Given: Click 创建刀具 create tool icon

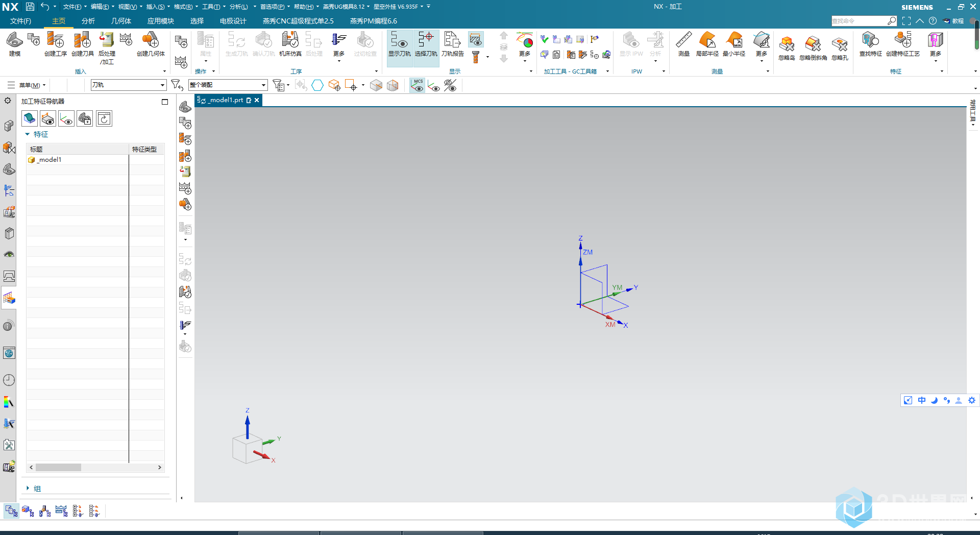Looking at the screenshot, I should pos(82,44).
